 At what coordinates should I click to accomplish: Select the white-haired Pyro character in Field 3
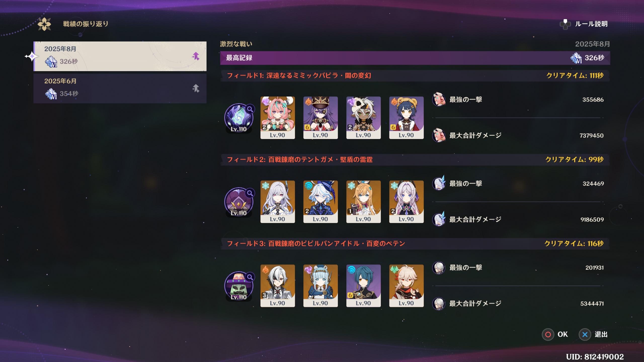tap(277, 286)
